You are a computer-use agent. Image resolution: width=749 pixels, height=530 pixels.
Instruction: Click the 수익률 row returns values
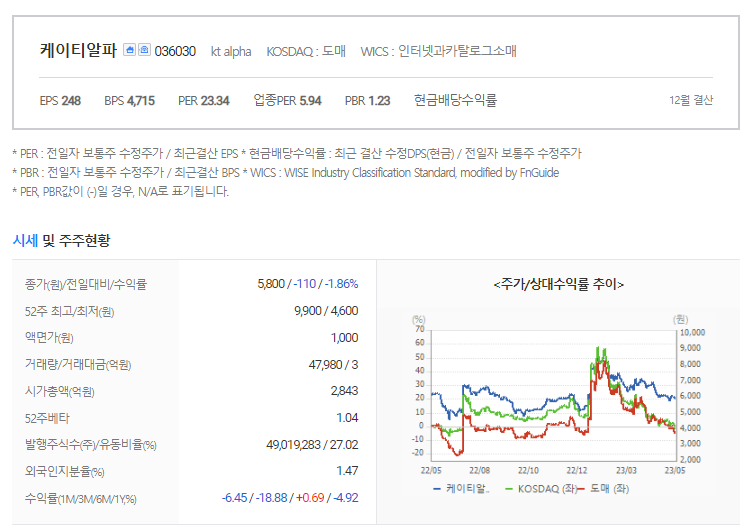(290, 498)
